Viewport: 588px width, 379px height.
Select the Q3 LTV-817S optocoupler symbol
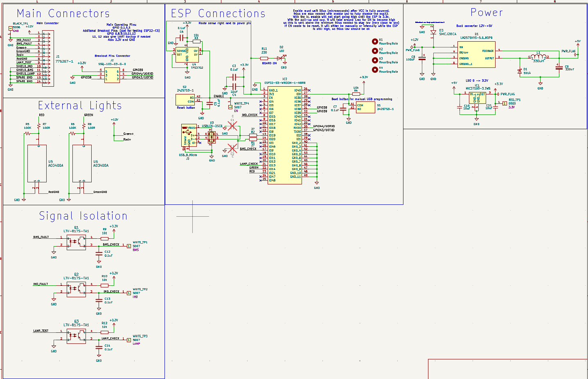coord(76,335)
